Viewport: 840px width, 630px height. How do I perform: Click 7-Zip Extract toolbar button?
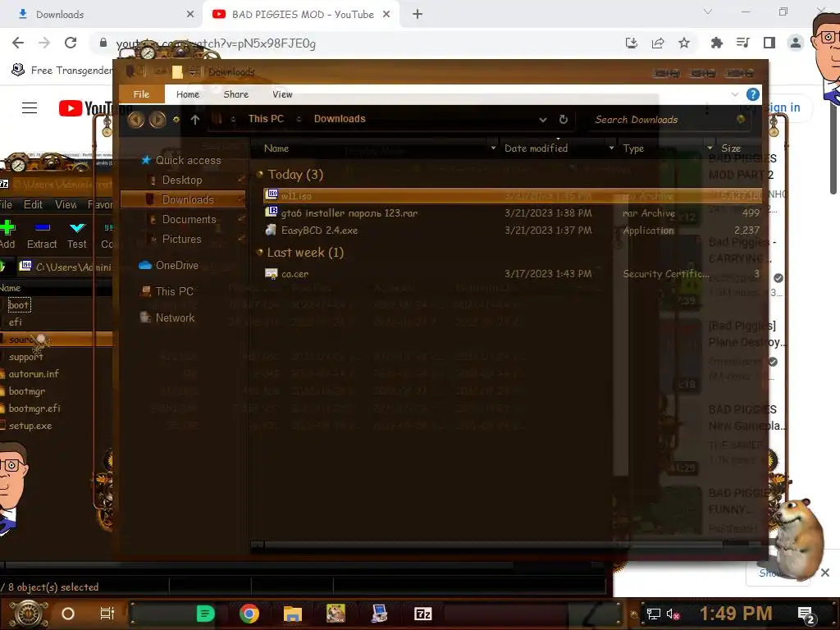(x=42, y=235)
